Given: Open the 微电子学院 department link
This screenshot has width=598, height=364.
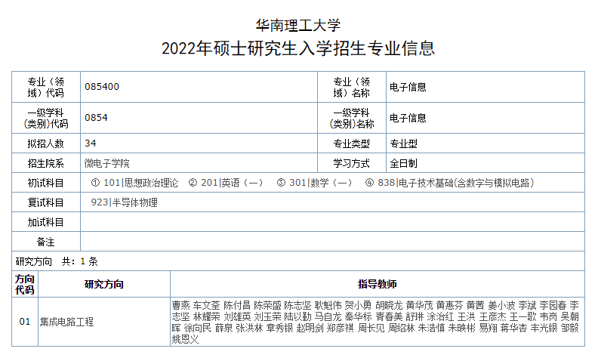Looking at the screenshot, I should click(106, 163).
